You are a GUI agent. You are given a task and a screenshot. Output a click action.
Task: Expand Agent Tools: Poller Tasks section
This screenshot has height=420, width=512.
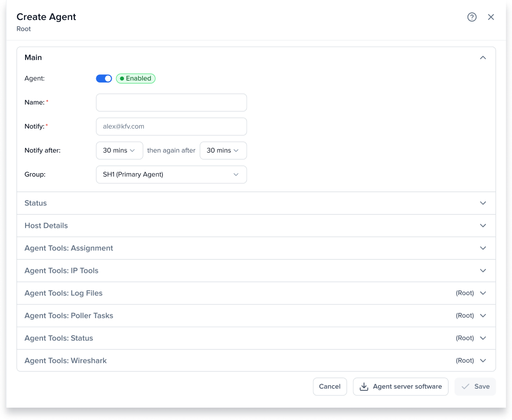(256, 316)
